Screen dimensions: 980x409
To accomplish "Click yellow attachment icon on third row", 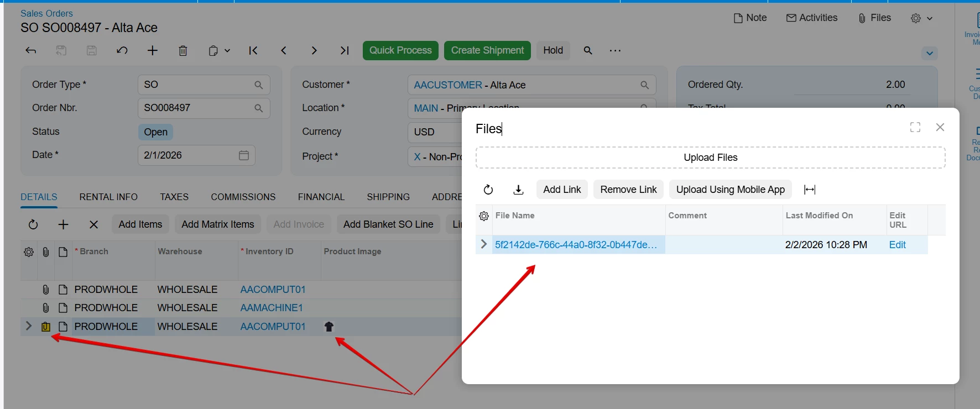I will [46, 327].
